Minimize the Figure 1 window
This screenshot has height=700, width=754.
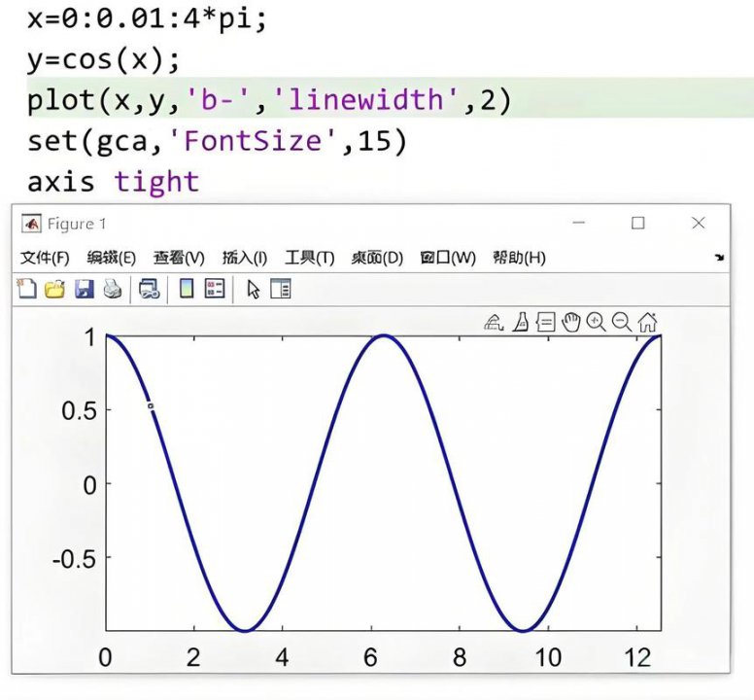[579, 223]
